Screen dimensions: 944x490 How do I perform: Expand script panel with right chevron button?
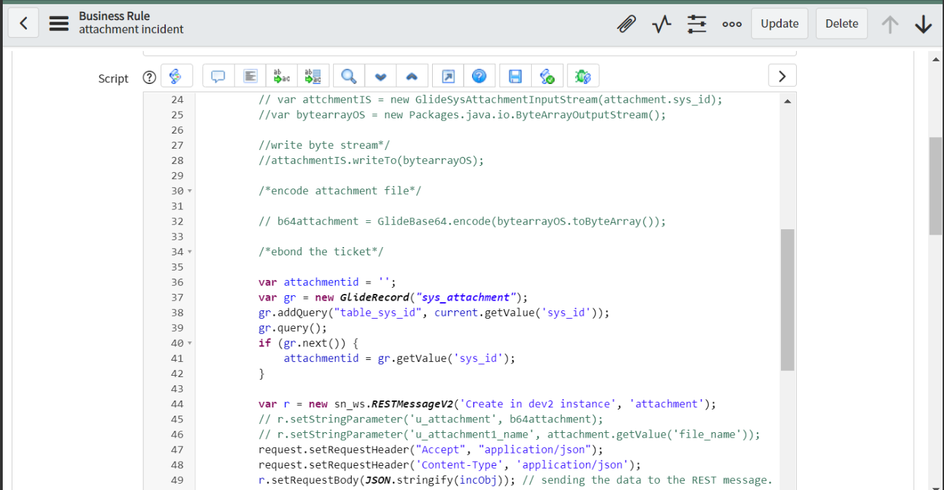click(782, 76)
